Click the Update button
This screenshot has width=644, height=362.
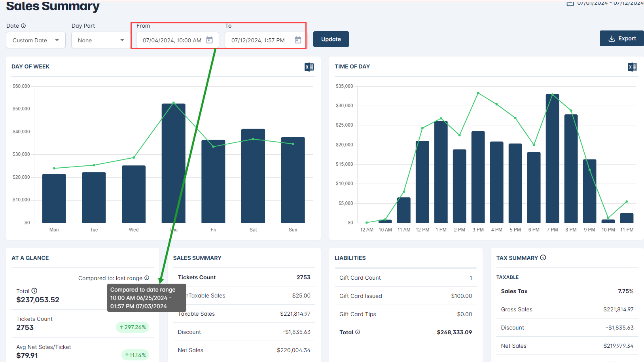tap(331, 39)
